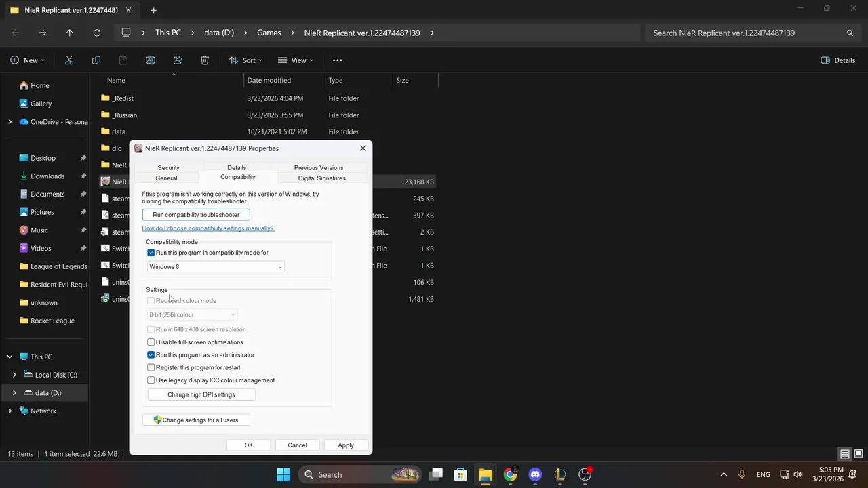The height and width of the screenshot is (488, 868).
Task: Expand data (D:) tree node
Action: 14,393
